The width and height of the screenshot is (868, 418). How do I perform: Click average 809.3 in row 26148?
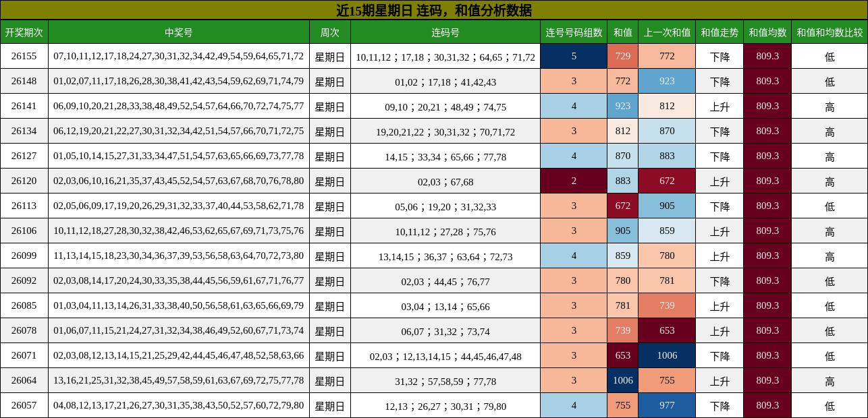767,82
